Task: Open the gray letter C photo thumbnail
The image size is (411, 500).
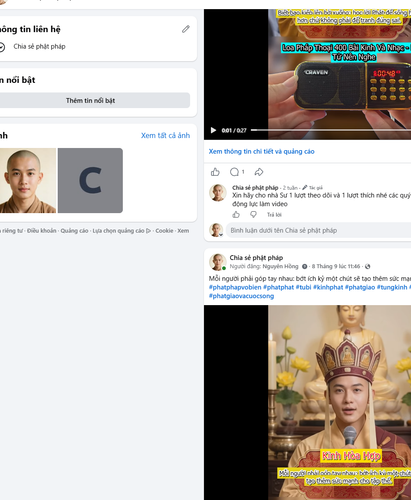Action: [90, 180]
